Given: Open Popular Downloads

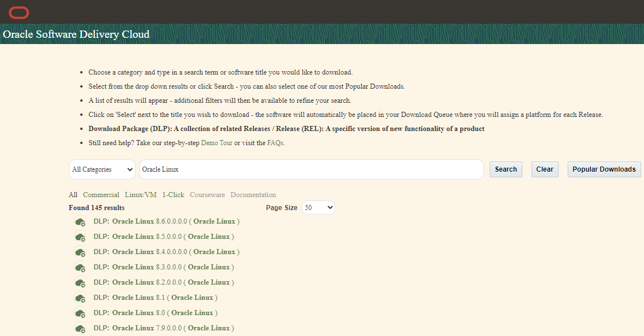Looking at the screenshot, I should point(604,169).
